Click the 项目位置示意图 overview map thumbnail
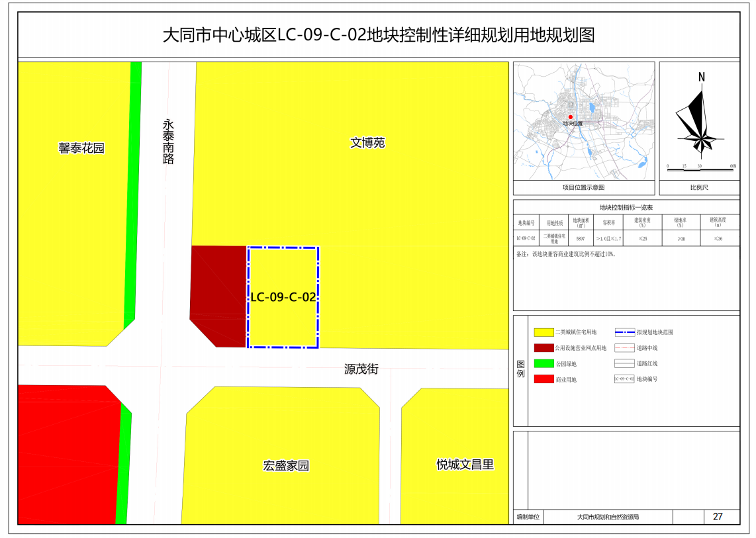The width and height of the screenshot is (756, 538). coord(583,121)
